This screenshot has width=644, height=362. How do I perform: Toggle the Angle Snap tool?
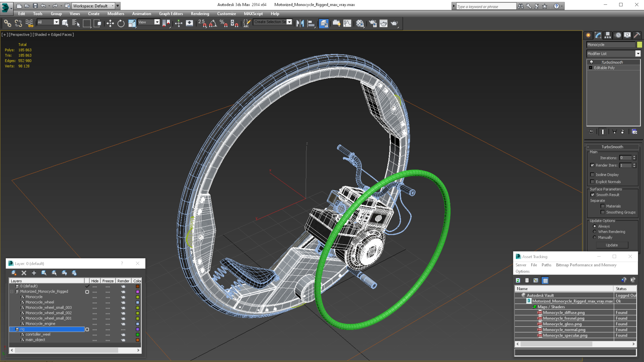click(x=213, y=23)
